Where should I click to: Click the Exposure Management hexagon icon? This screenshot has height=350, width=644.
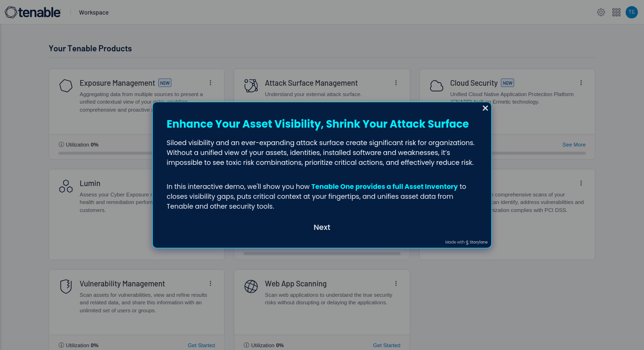[66, 86]
